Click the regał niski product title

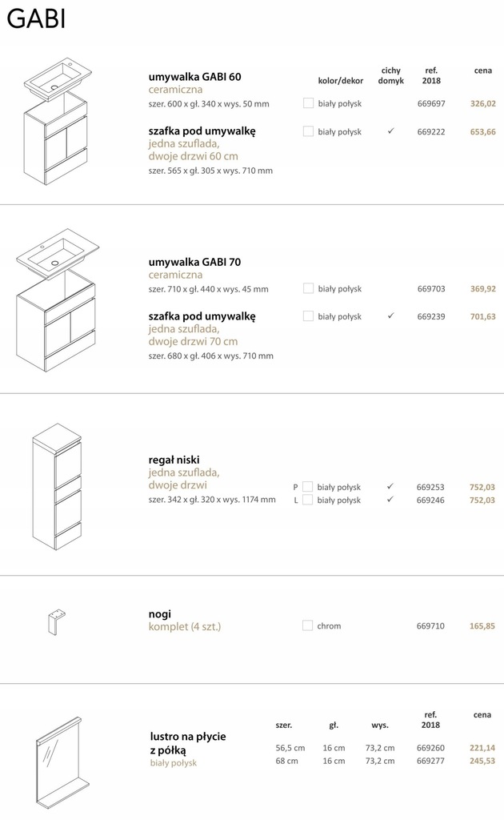pyautogui.click(x=174, y=460)
